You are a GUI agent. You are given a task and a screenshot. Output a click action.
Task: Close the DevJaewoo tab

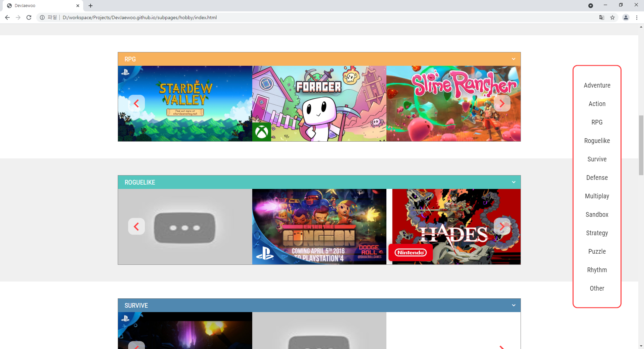pyautogui.click(x=78, y=6)
